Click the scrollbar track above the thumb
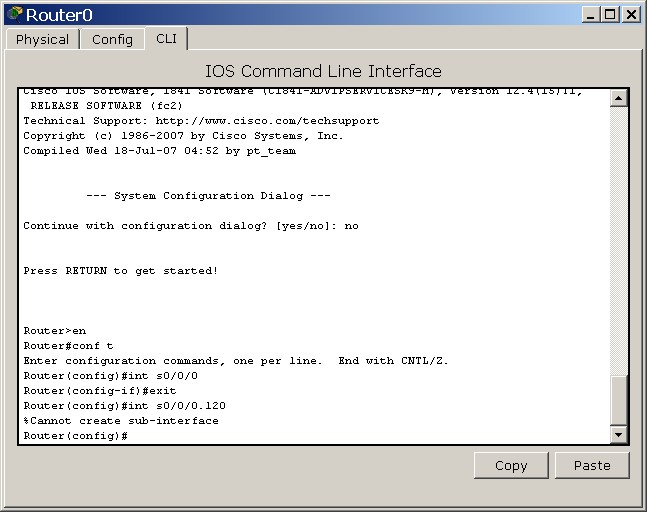The width and height of the screenshot is (647, 512). (619, 240)
